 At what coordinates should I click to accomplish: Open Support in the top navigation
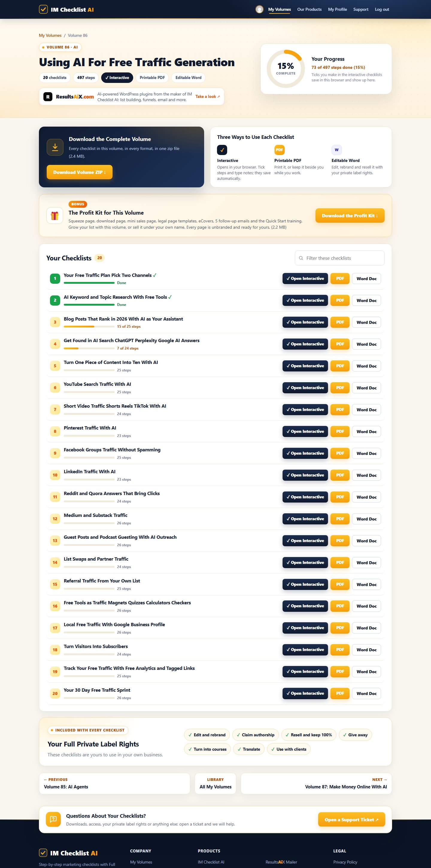(x=361, y=10)
